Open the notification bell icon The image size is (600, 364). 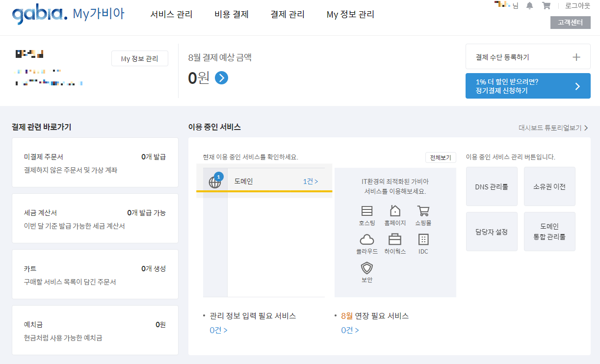(529, 6)
